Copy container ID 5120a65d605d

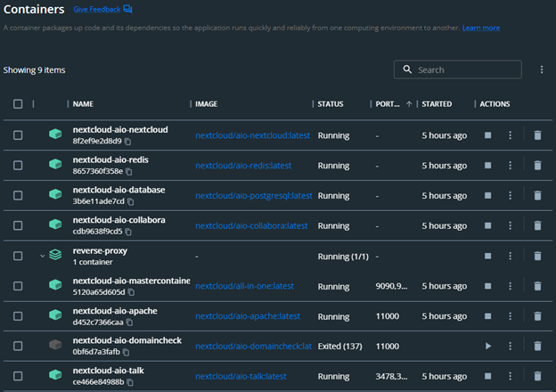click(131, 292)
